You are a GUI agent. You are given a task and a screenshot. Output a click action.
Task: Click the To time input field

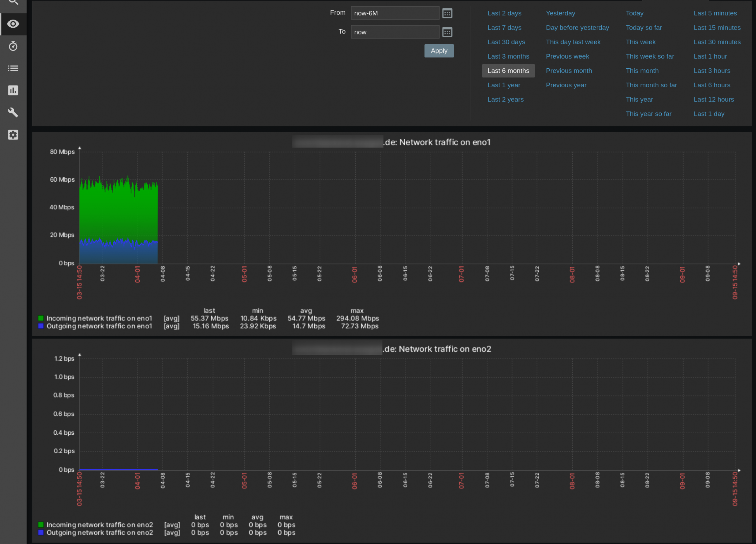[395, 32]
